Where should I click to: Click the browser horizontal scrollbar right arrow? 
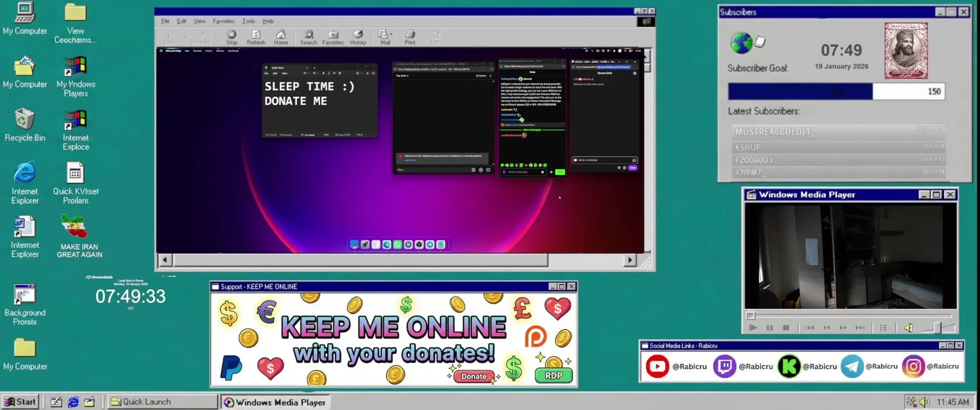[x=630, y=260]
